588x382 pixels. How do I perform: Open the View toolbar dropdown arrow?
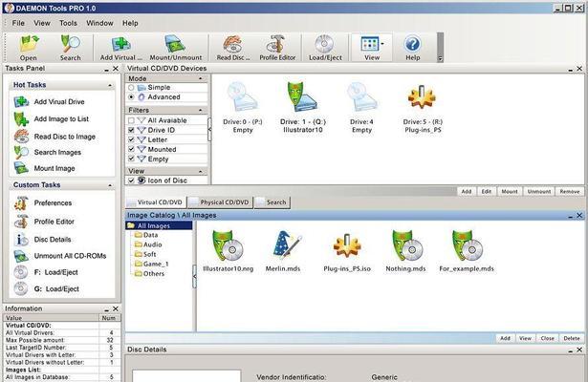(382, 44)
